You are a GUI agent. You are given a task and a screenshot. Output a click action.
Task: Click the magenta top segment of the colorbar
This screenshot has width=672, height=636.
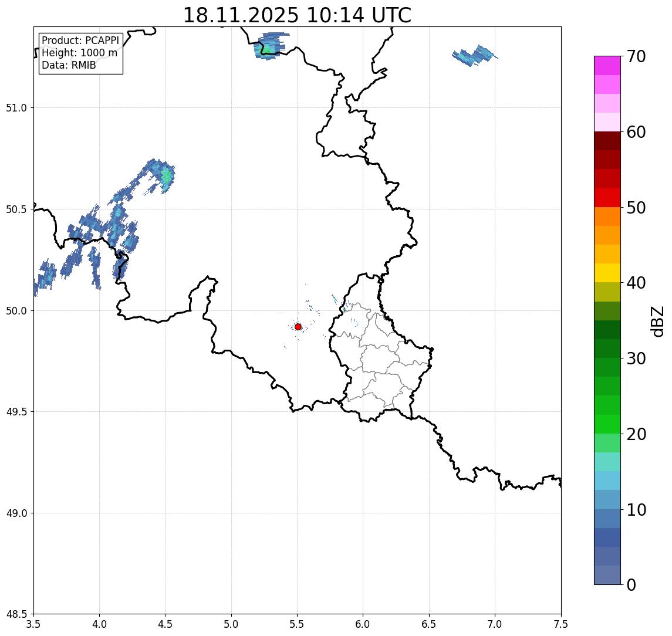(x=607, y=66)
